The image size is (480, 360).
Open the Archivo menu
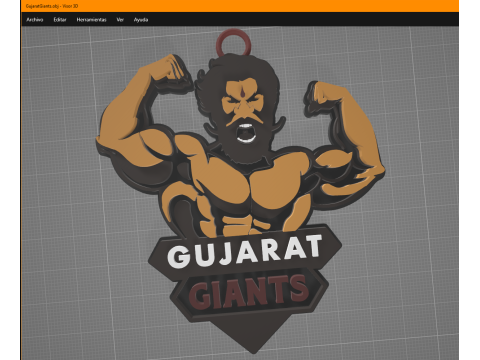tap(35, 20)
